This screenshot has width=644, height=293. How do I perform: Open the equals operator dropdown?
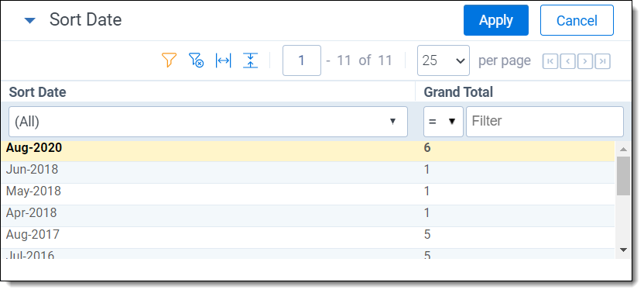(444, 122)
